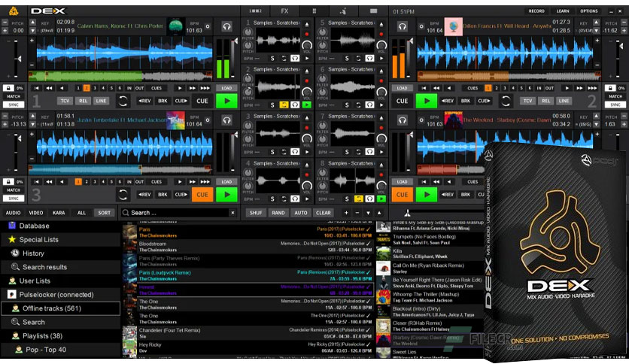629x364 pixels.
Task: Lower deck 1 key with down arrow
Action: [33, 31]
